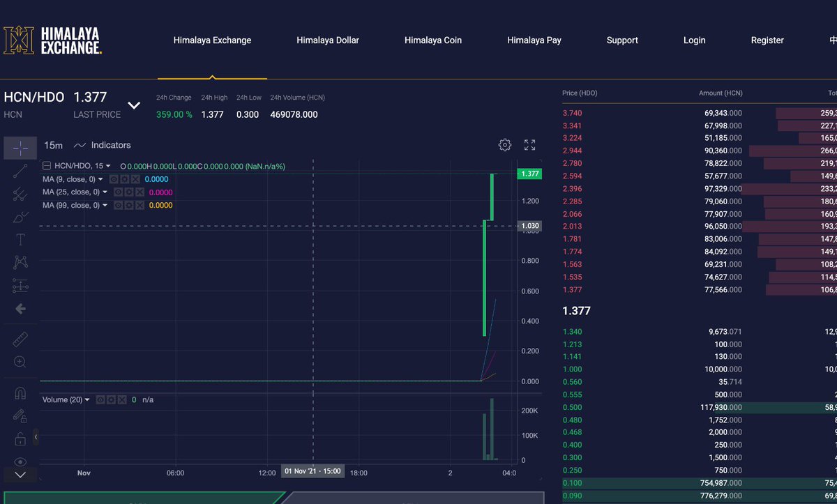
Task: Select the ruler measure tool
Action: pos(20,339)
